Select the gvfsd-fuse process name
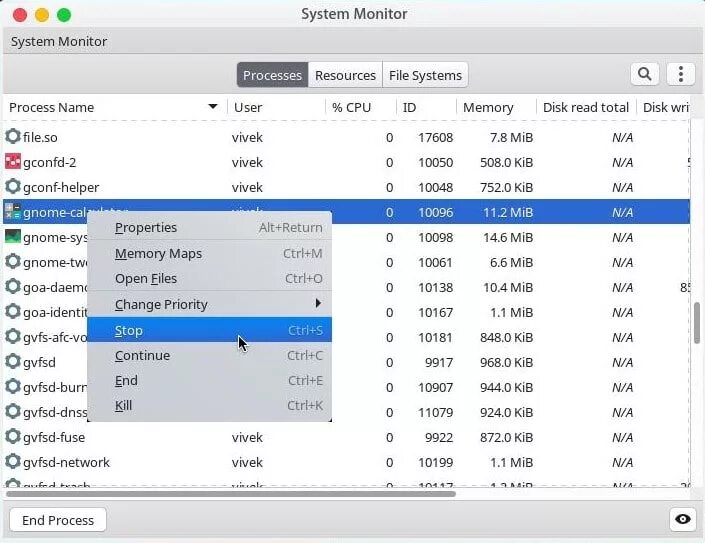This screenshot has height=543, width=705. pyautogui.click(x=54, y=437)
